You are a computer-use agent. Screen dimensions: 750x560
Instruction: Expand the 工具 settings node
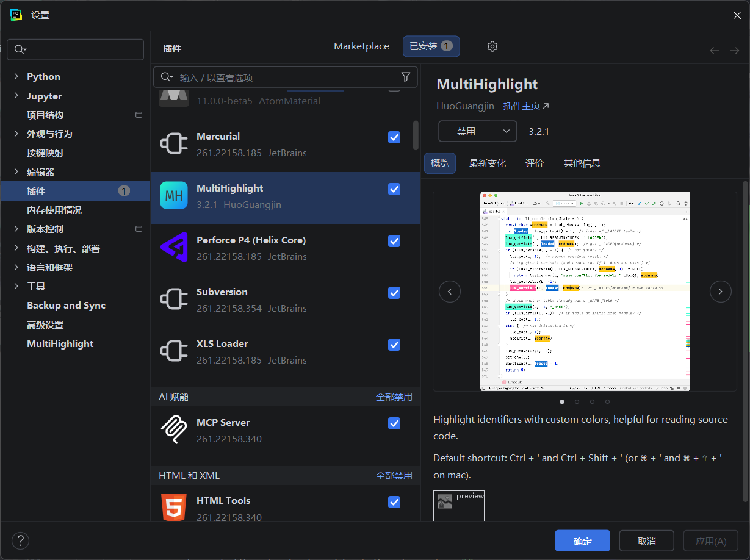16,286
